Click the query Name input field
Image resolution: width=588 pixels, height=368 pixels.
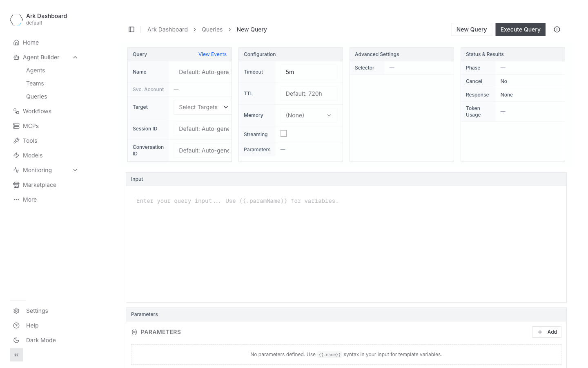coord(203,72)
